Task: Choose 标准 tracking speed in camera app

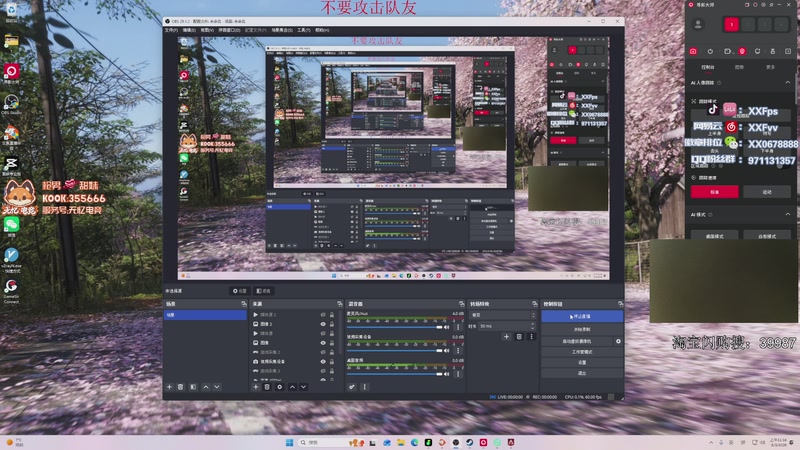Action: click(714, 192)
